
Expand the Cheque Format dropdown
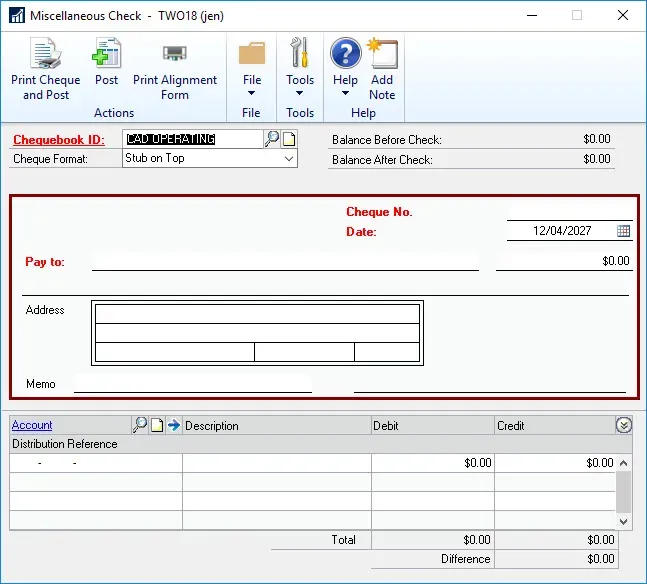(289, 158)
